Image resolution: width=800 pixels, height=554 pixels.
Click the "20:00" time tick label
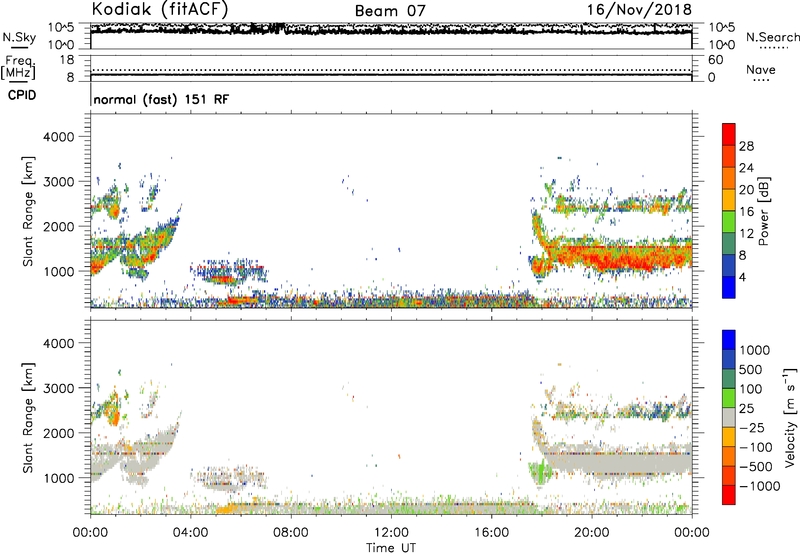591,533
